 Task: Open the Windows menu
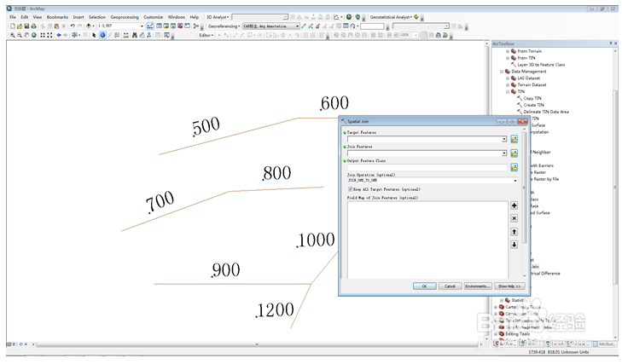click(x=176, y=17)
